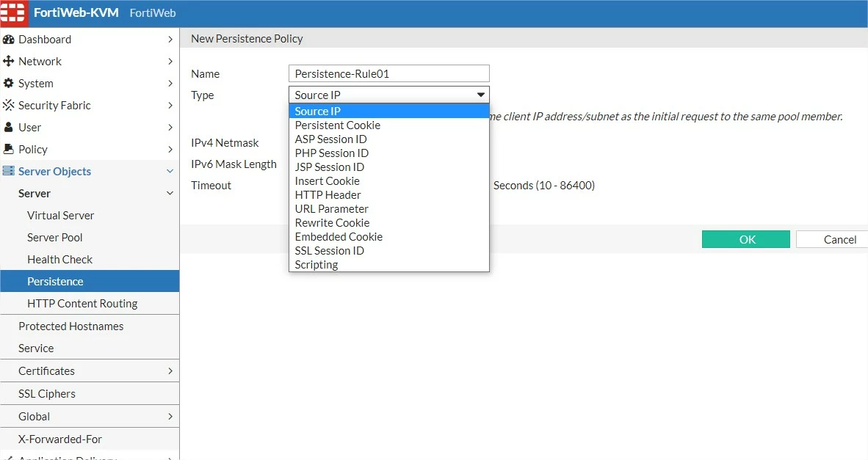Choose JSP Session ID option

(388, 167)
